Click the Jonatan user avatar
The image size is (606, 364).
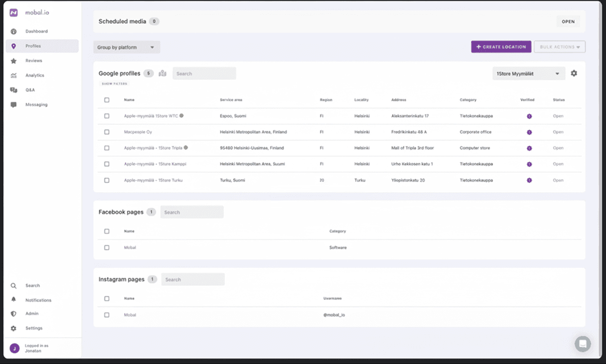pyautogui.click(x=14, y=348)
